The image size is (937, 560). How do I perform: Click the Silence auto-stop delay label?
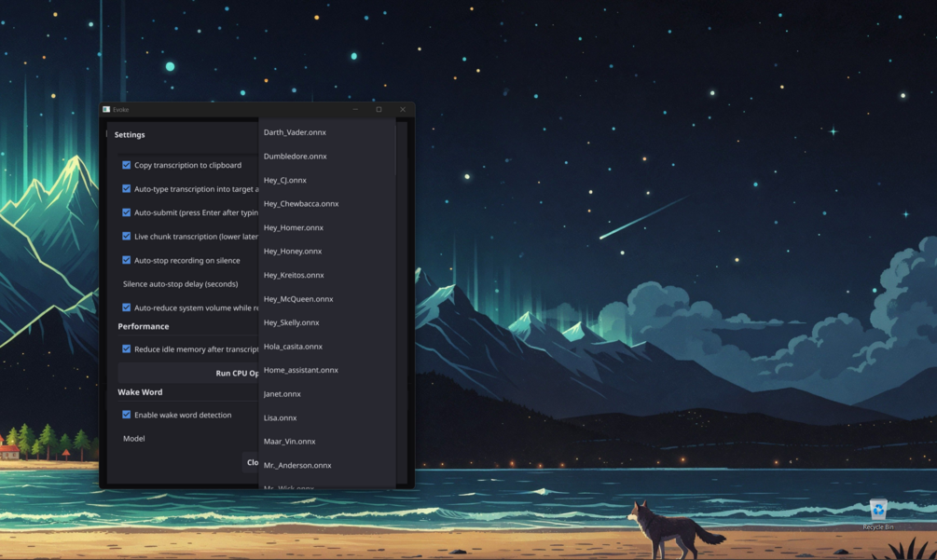(x=181, y=284)
